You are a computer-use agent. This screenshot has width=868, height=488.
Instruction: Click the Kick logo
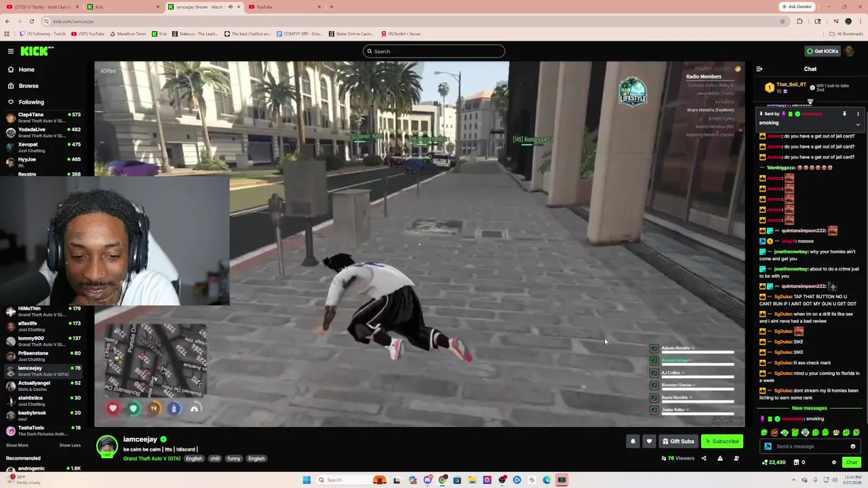point(37,51)
